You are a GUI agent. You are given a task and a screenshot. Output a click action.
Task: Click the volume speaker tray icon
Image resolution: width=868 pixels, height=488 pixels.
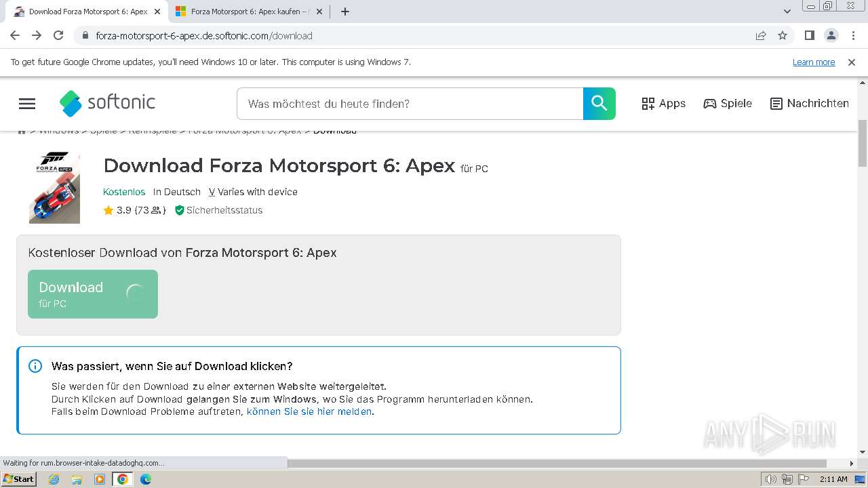click(x=771, y=479)
